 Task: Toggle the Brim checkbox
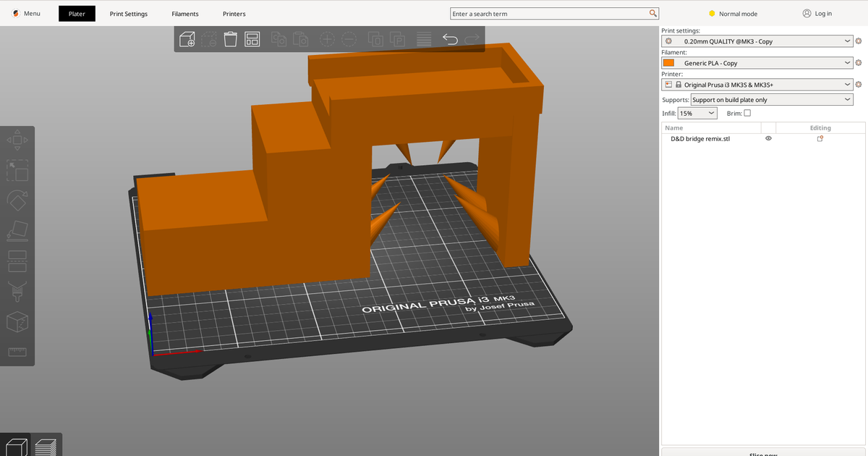click(746, 113)
